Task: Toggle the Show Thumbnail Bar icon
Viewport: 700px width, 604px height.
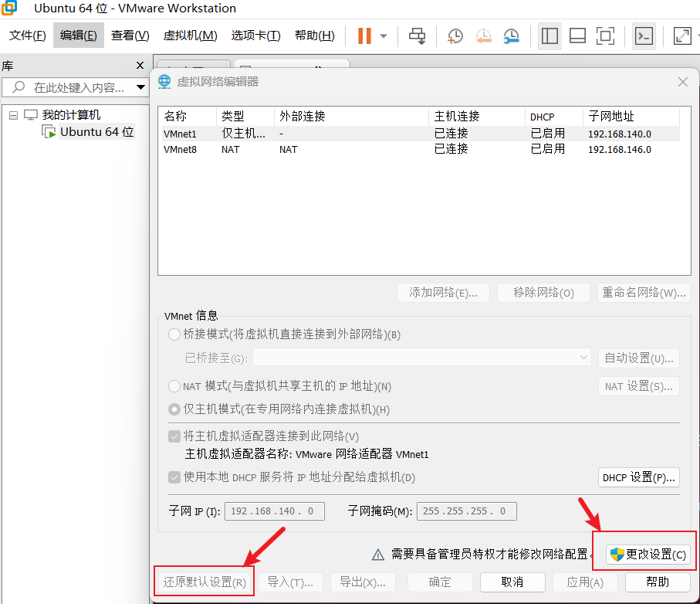Action: 577,36
